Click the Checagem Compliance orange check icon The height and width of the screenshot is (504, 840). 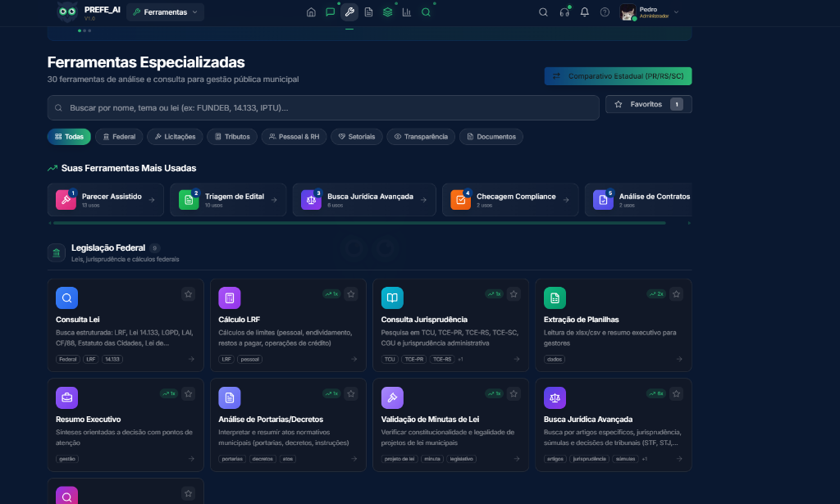pyautogui.click(x=461, y=200)
